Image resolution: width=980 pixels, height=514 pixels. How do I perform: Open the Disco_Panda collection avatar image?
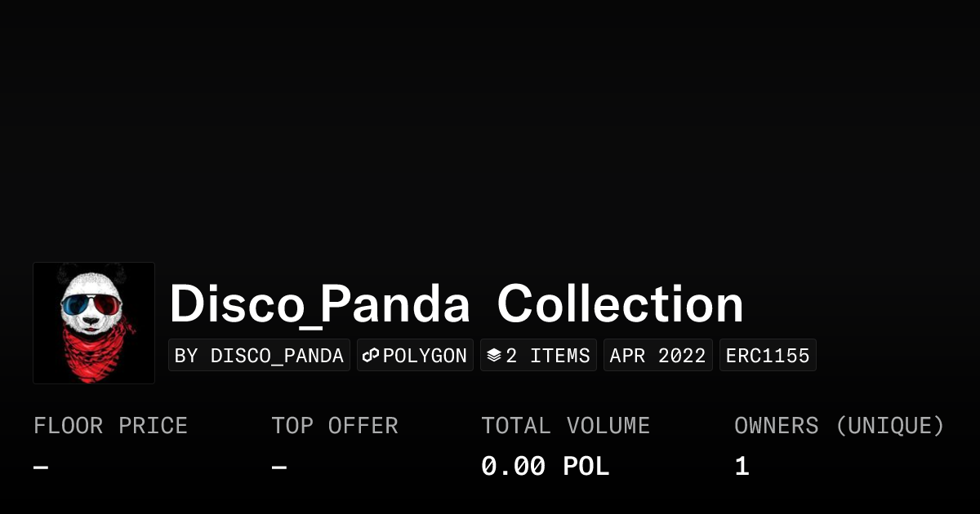[94, 323]
